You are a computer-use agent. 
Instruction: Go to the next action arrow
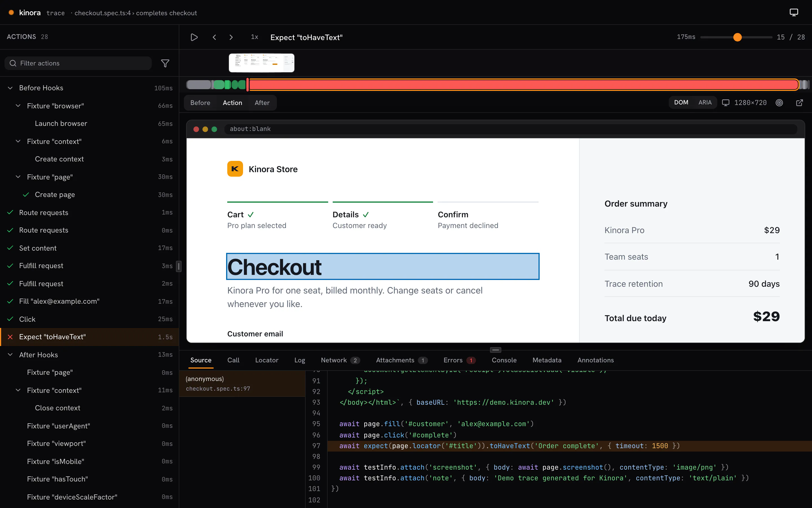pyautogui.click(x=231, y=37)
